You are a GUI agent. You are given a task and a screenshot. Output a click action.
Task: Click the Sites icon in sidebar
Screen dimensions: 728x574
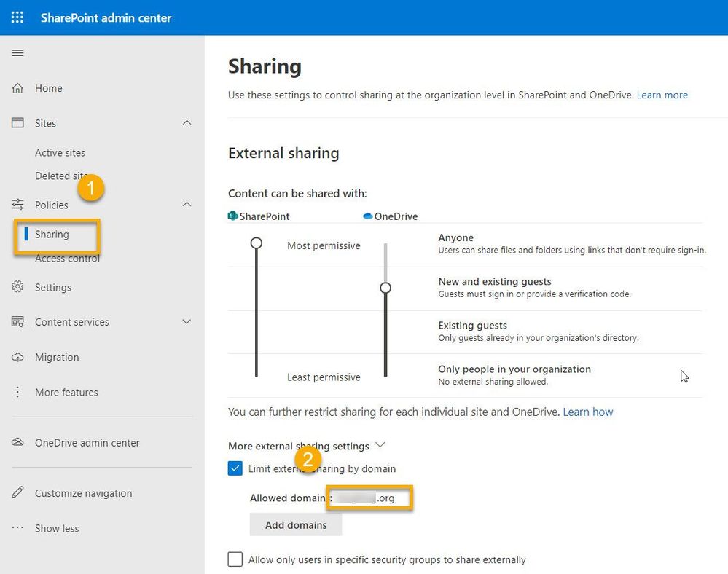tap(17, 123)
